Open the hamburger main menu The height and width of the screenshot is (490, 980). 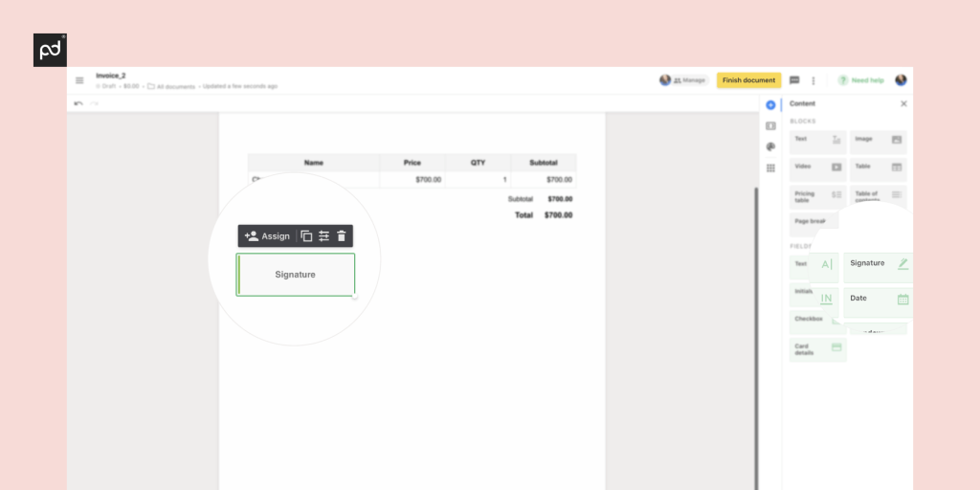point(79,80)
